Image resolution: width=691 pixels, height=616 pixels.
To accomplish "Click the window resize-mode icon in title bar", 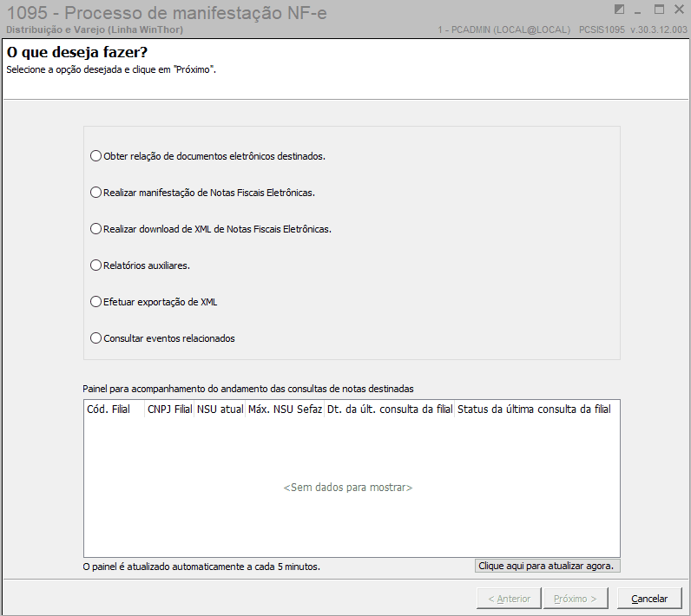I will tap(619, 10).
